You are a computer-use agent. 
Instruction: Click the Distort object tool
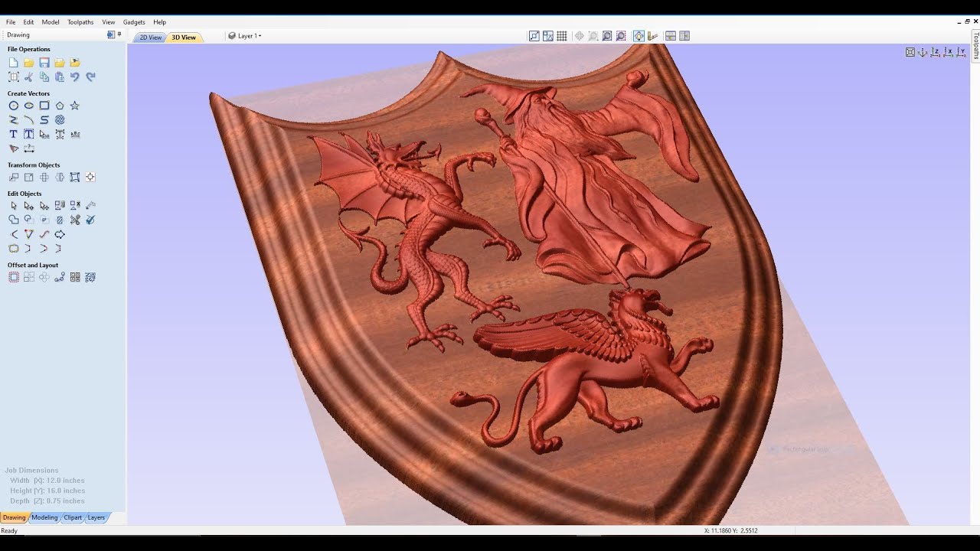(x=75, y=177)
